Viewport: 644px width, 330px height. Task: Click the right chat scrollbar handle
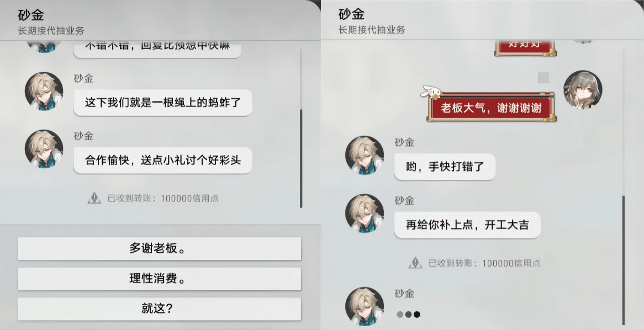624,260
